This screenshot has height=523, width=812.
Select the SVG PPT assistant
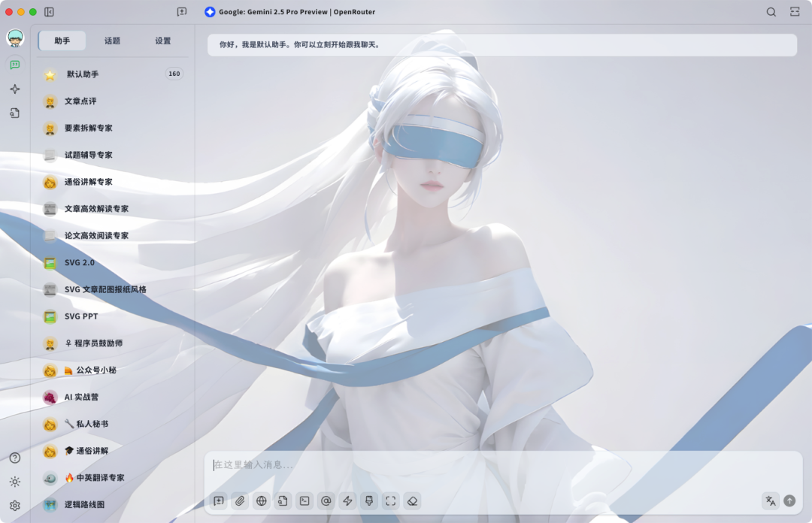tap(84, 316)
